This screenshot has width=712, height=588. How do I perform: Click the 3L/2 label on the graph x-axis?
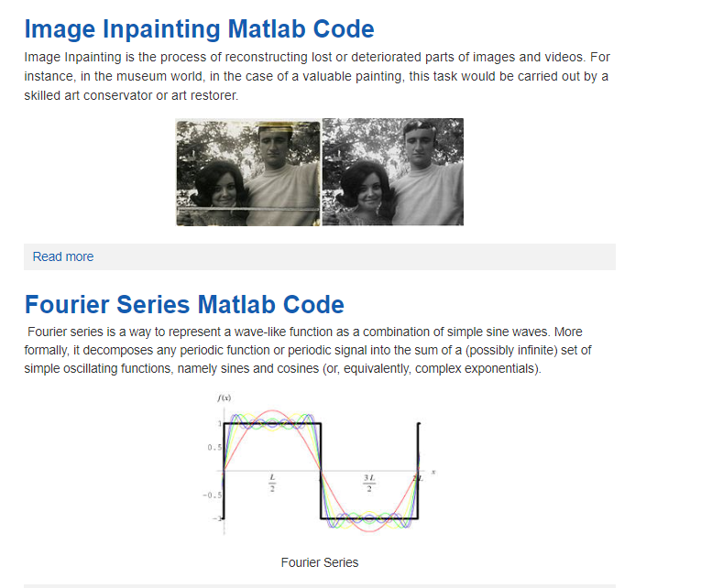point(369,483)
